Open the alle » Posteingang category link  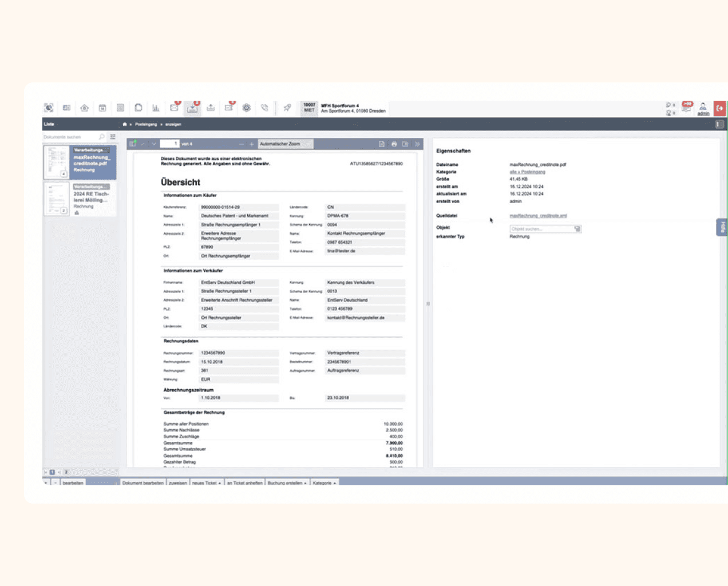527,172
